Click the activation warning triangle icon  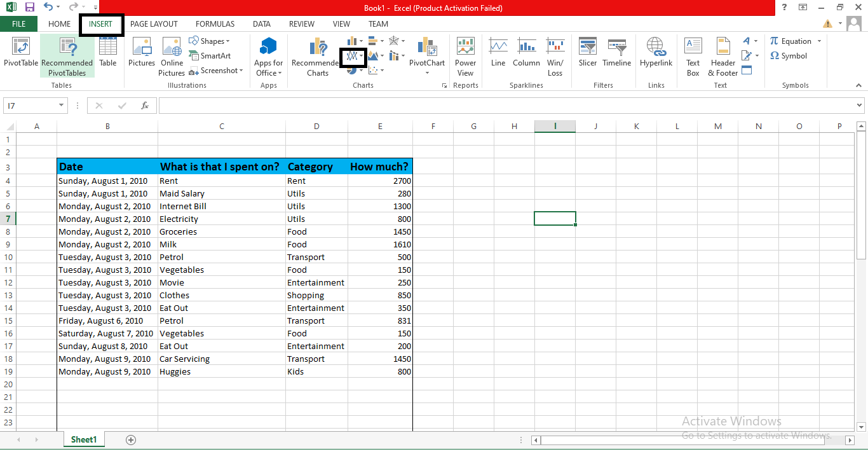[x=827, y=24]
